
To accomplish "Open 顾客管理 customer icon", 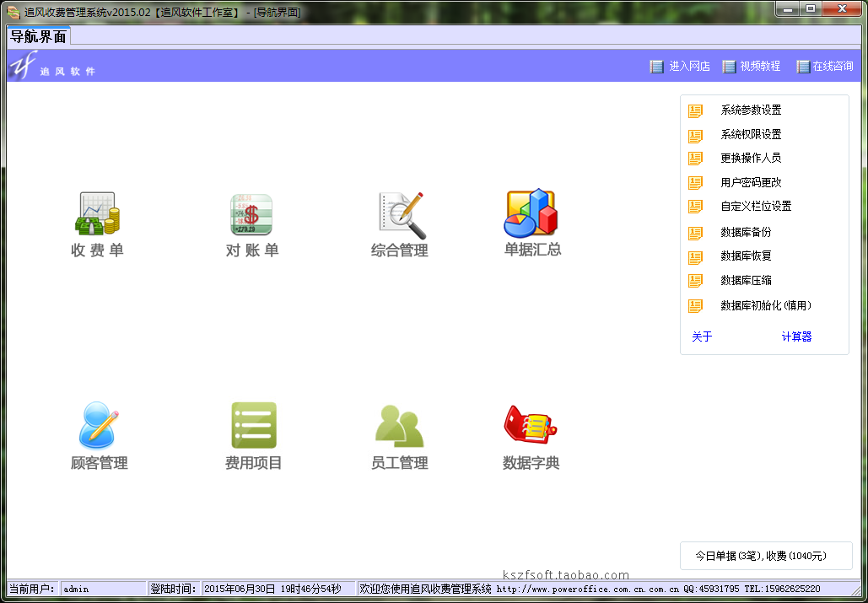I will [x=99, y=425].
